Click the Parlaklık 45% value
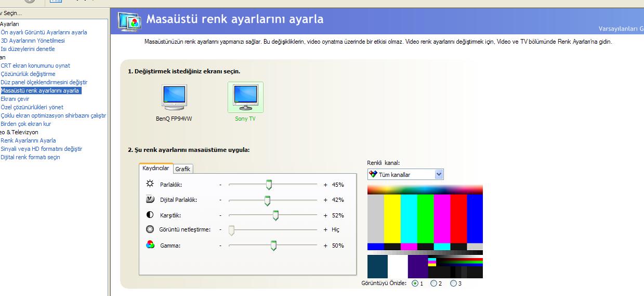The image size is (644, 296). [338, 185]
